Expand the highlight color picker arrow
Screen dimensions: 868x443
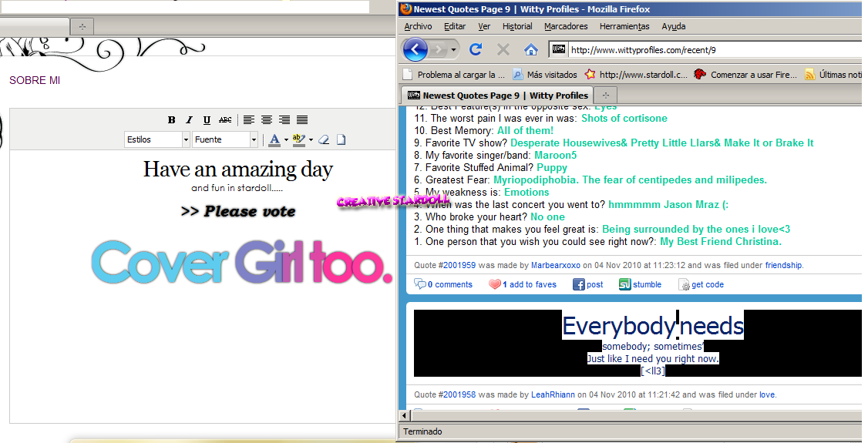pyautogui.click(x=311, y=140)
